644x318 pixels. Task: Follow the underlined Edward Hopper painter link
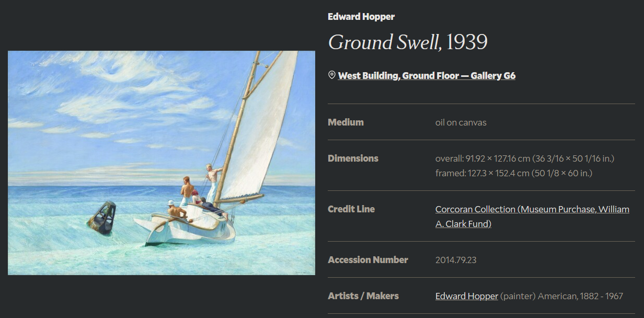pos(466,296)
